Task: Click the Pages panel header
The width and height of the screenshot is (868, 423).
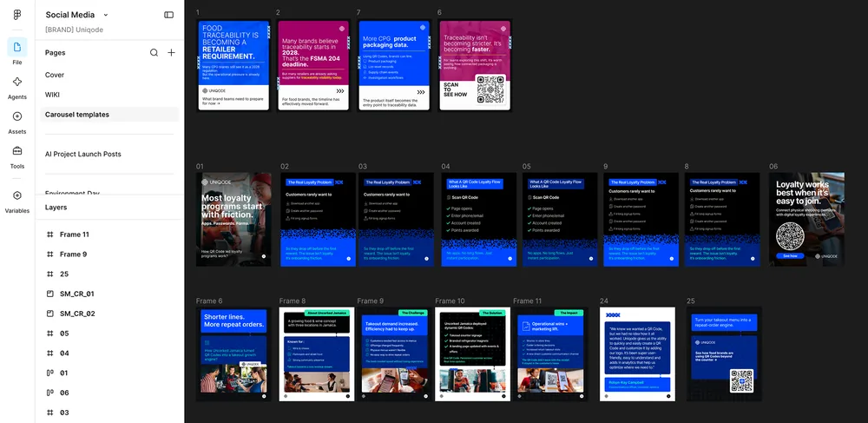Action: pyautogui.click(x=55, y=53)
